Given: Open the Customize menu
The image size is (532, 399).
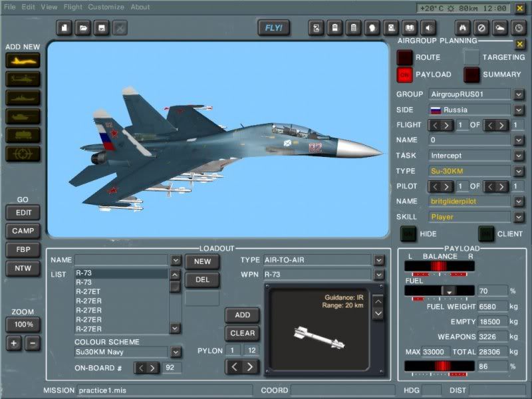Looking at the screenshot, I should pyautogui.click(x=106, y=7).
